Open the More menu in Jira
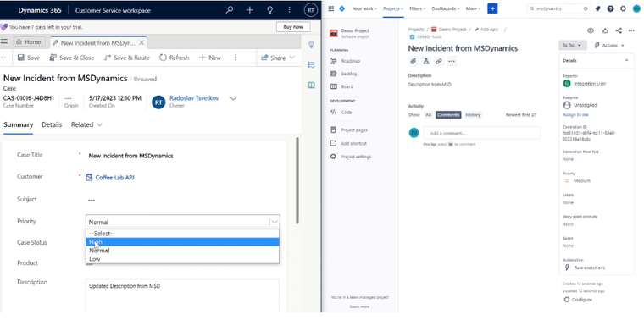The image size is (644, 320). (x=473, y=8)
